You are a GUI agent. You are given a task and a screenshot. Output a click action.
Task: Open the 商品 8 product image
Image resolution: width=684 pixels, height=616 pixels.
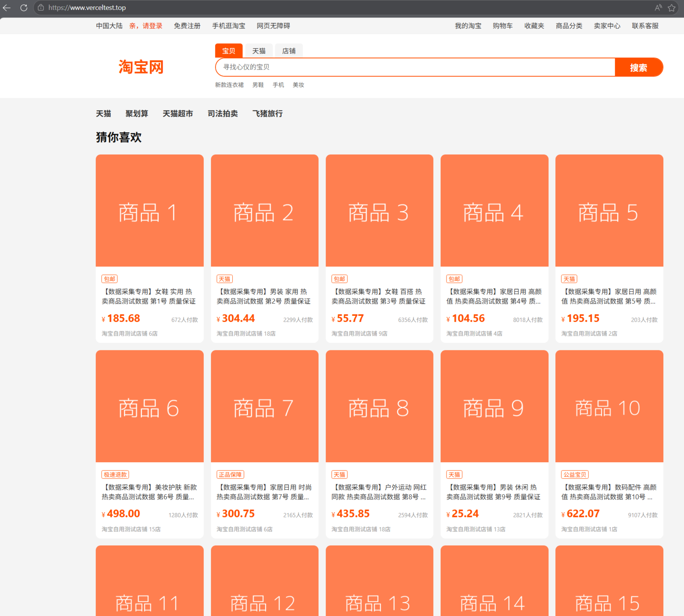[x=380, y=406]
